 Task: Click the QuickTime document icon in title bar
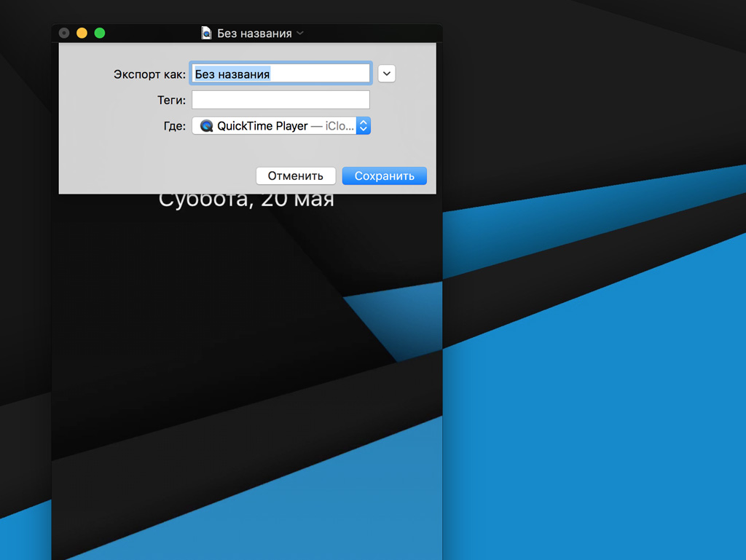pyautogui.click(x=206, y=33)
